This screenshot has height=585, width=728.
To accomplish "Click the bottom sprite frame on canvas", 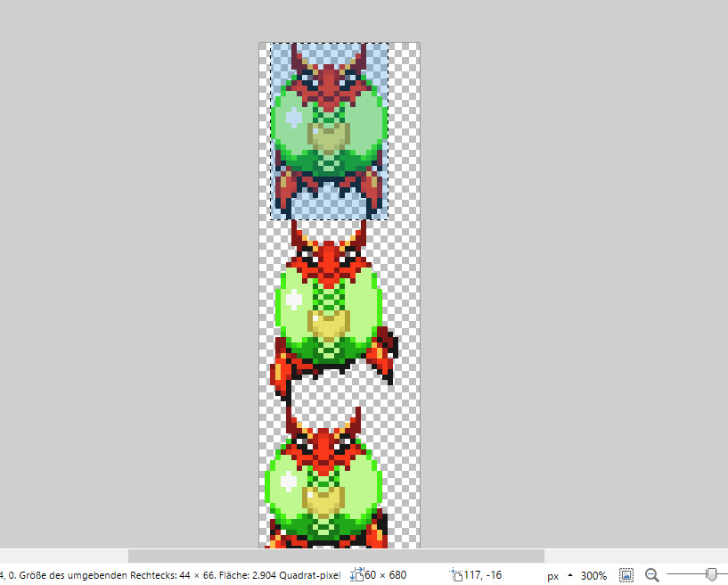I will pyautogui.click(x=326, y=478).
